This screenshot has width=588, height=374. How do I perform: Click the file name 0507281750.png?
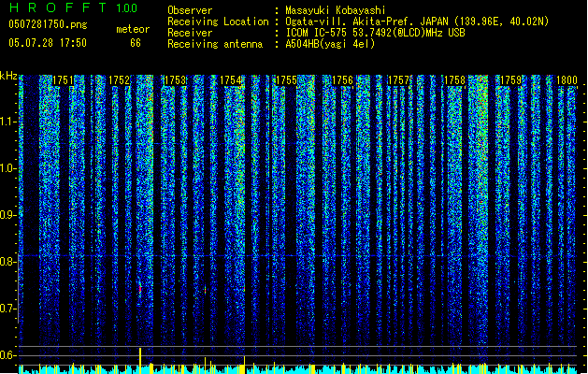click(48, 24)
